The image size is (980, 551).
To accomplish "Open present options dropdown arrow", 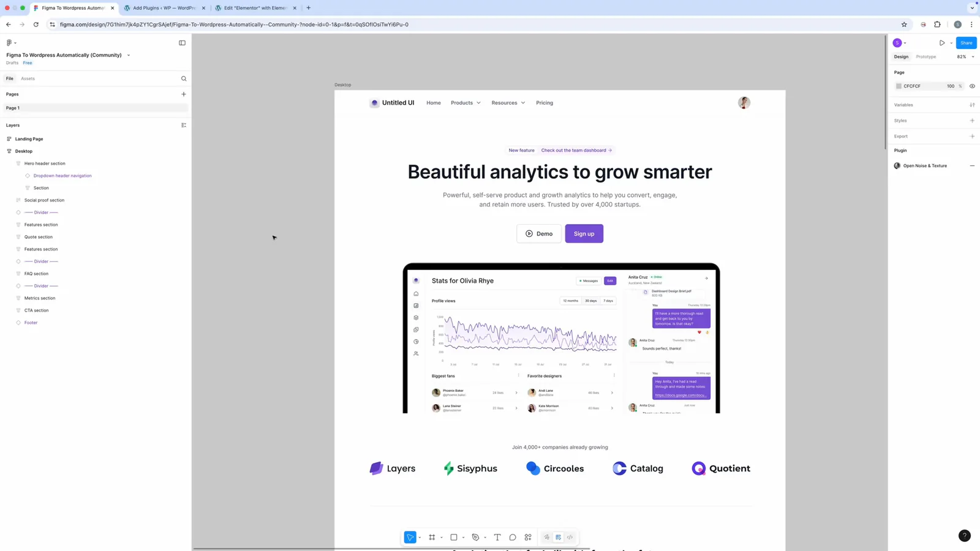I will point(951,43).
